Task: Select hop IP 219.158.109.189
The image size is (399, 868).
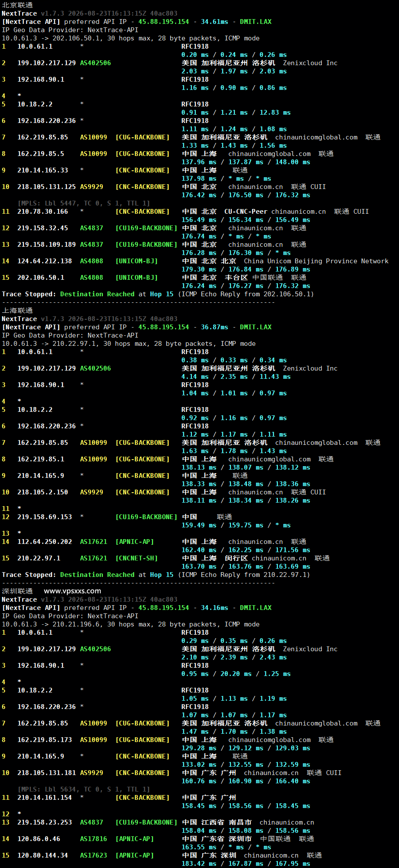Action: (46, 245)
